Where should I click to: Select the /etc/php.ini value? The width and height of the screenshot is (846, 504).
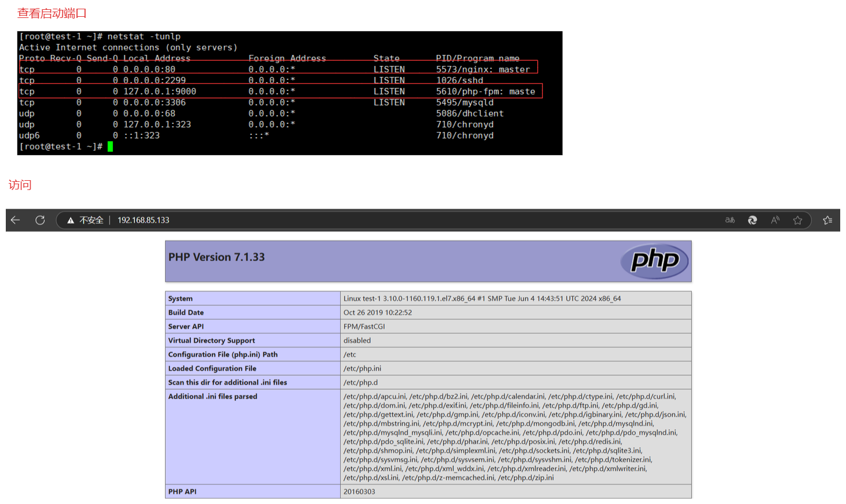(362, 368)
